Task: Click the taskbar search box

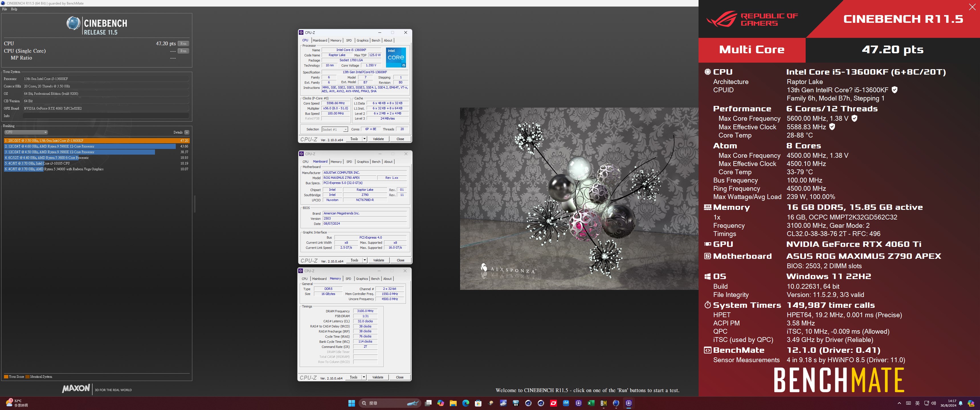Action: click(x=389, y=403)
